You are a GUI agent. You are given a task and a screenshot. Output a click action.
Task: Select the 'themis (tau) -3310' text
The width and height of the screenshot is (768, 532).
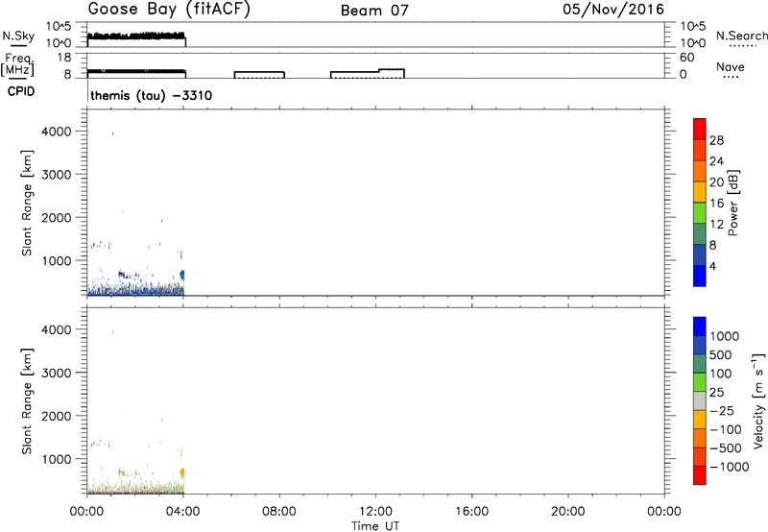[x=152, y=95]
